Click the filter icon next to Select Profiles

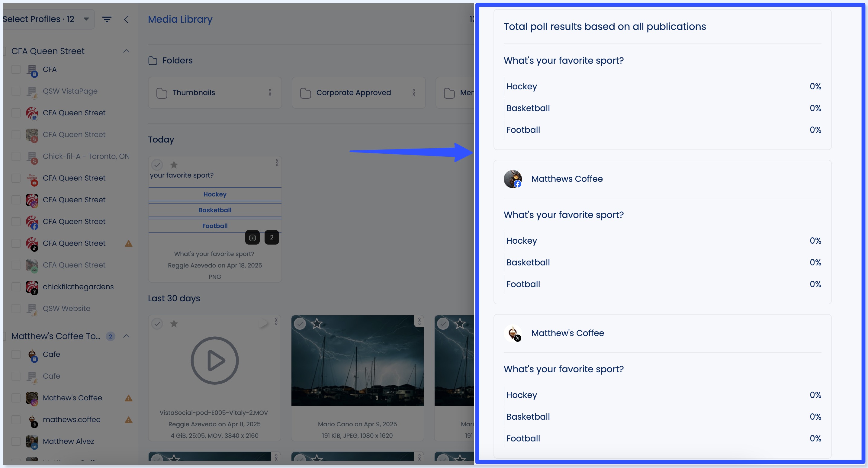[107, 19]
